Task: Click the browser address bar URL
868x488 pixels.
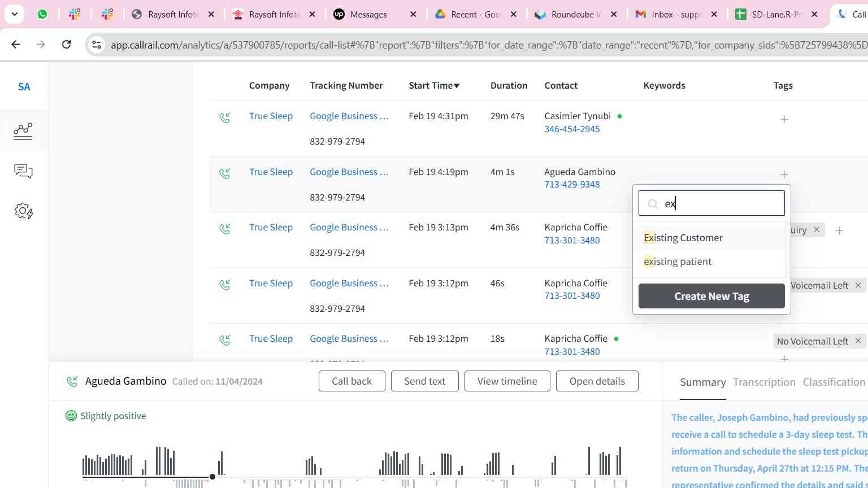Action: point(488,45)
